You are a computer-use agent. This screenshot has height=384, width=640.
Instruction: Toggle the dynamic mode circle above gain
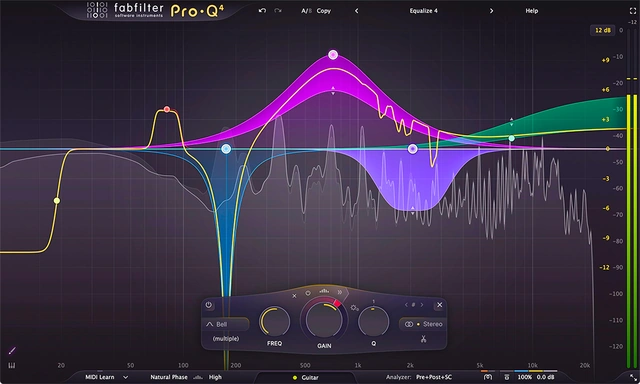coord(308,293)
